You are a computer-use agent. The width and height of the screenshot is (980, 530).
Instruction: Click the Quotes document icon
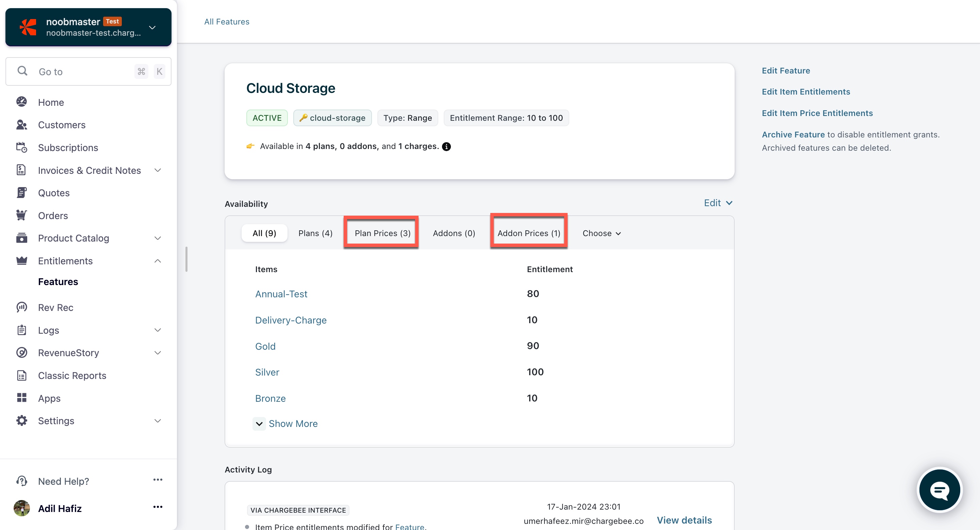click(22, 193)
